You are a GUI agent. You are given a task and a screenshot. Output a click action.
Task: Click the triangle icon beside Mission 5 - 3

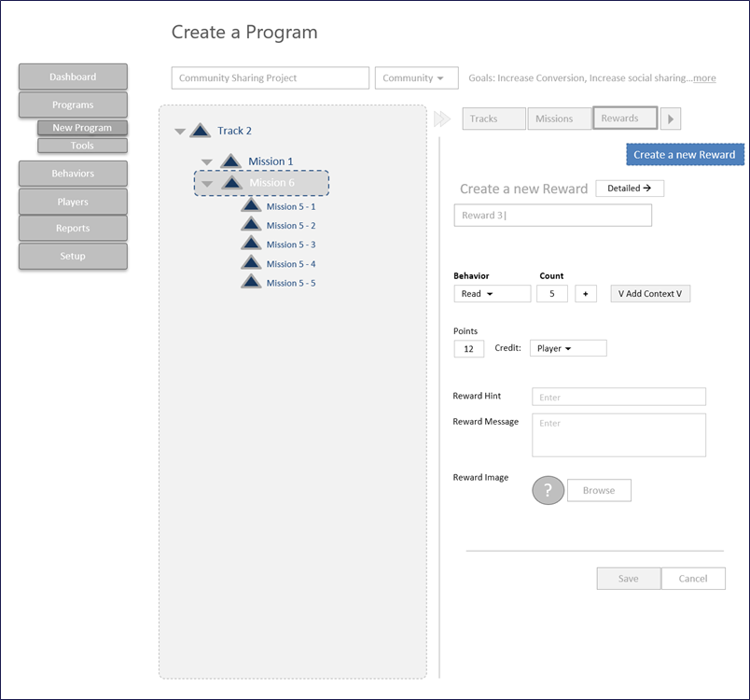[251, 245]
